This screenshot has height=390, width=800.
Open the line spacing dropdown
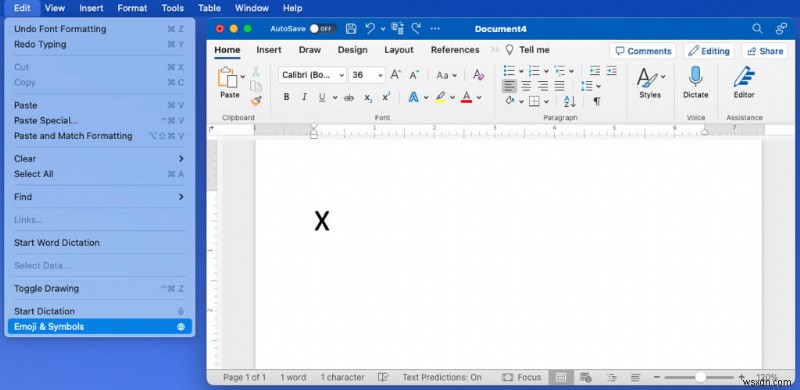coord(591,86)
